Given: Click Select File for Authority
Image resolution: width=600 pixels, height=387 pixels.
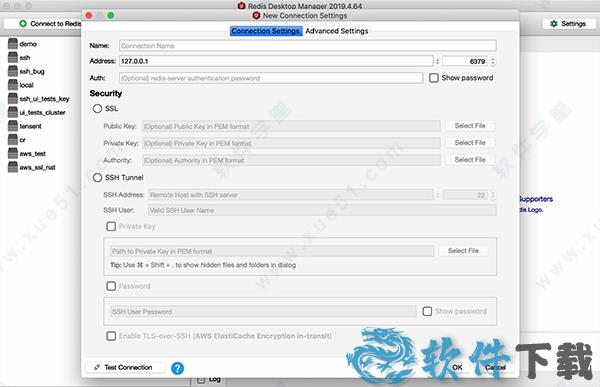Looking at the screenshot, I should [x=470, y=160].
